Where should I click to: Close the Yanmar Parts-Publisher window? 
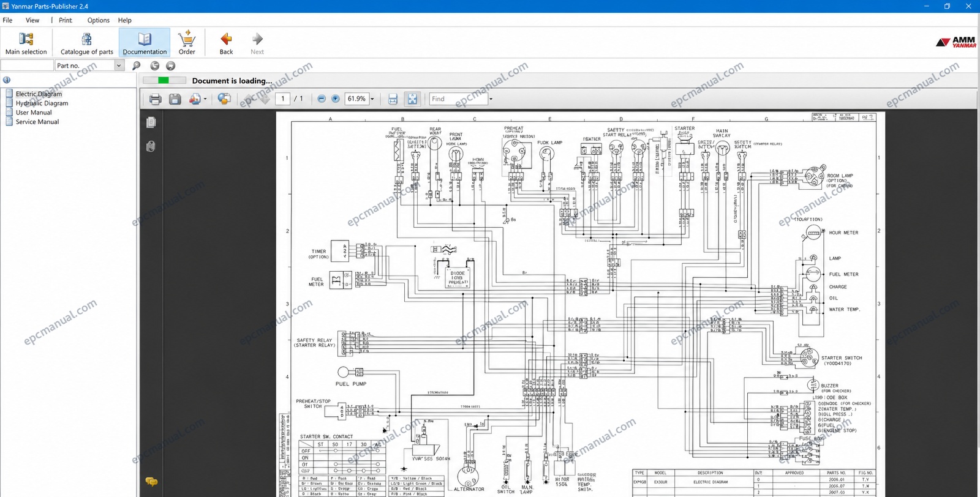click(x=969, y=6)
